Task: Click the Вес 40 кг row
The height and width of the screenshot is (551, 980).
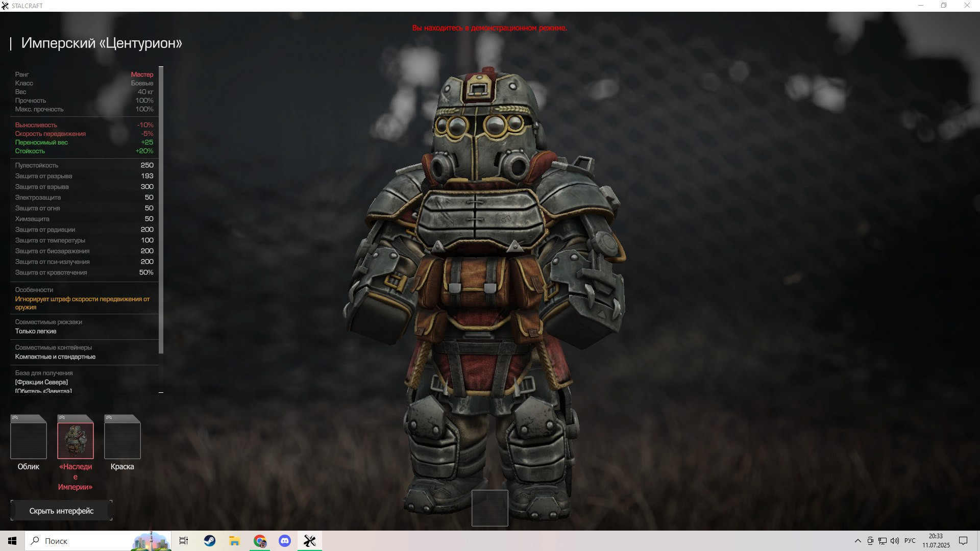Action: pos(84,92)
